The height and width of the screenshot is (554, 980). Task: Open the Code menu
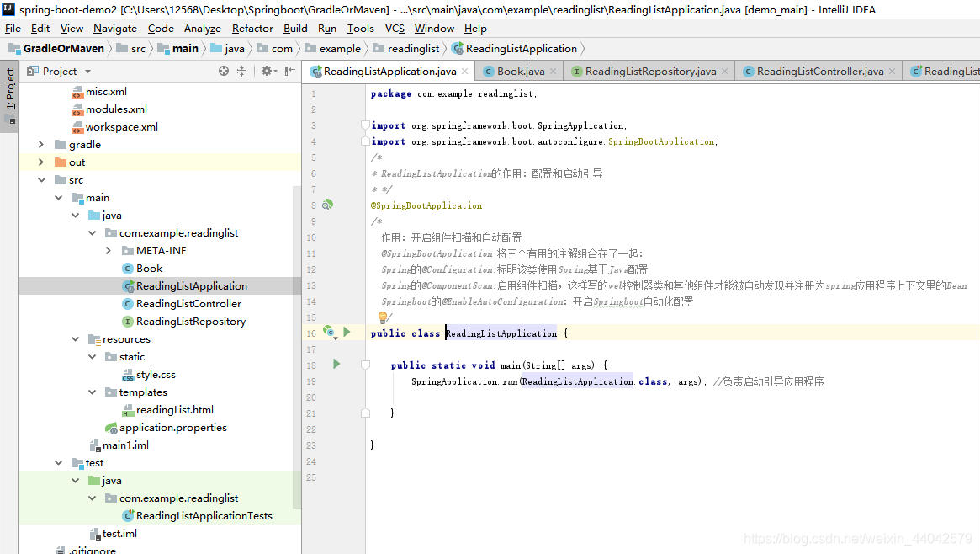[x=161, y=28]
